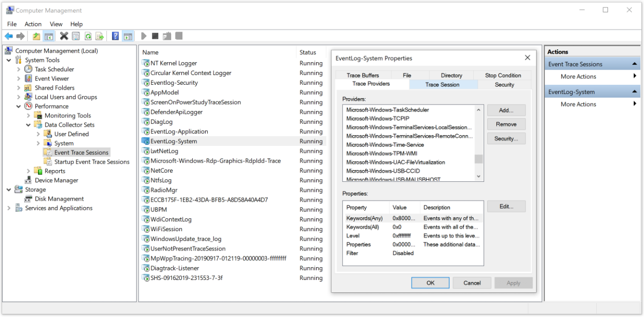
Task: Click the providers list scrollbar down arrow
Action: (479, 176)
